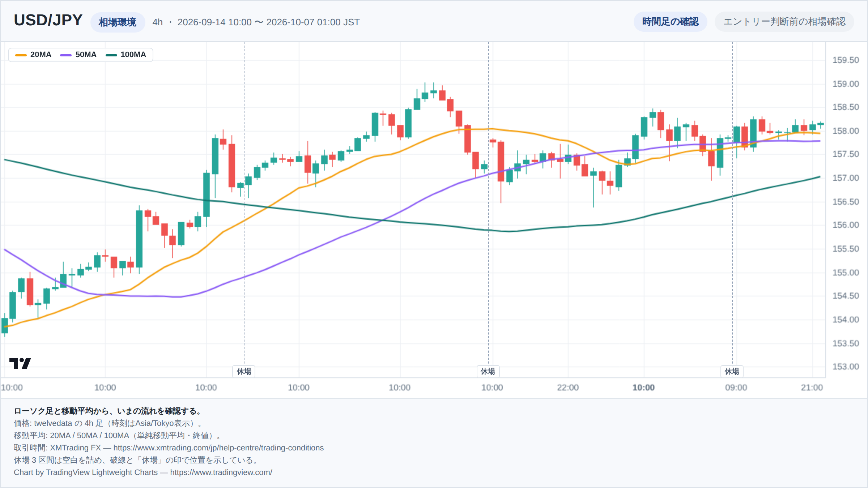The width and height of the screenshot is (868, 488).
Task: Click the 休場 marker label between the other two
Action: pos(488,371)
